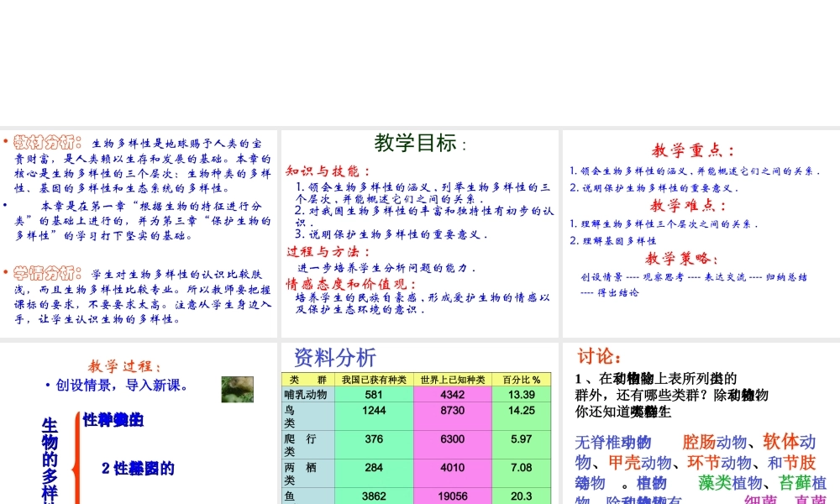Click the red word 腔肠 in the 讨论 slide
Screen dimensions: 840x504
coord(699,442)
